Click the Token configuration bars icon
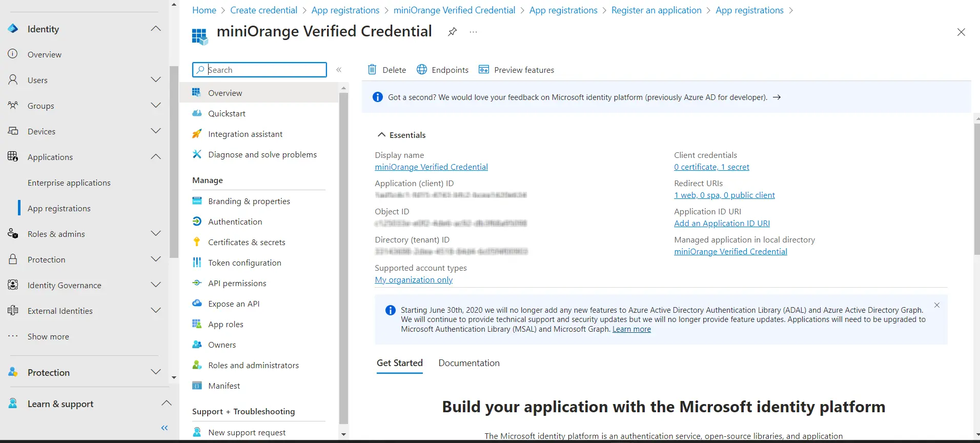 click(x=196, y=263)
